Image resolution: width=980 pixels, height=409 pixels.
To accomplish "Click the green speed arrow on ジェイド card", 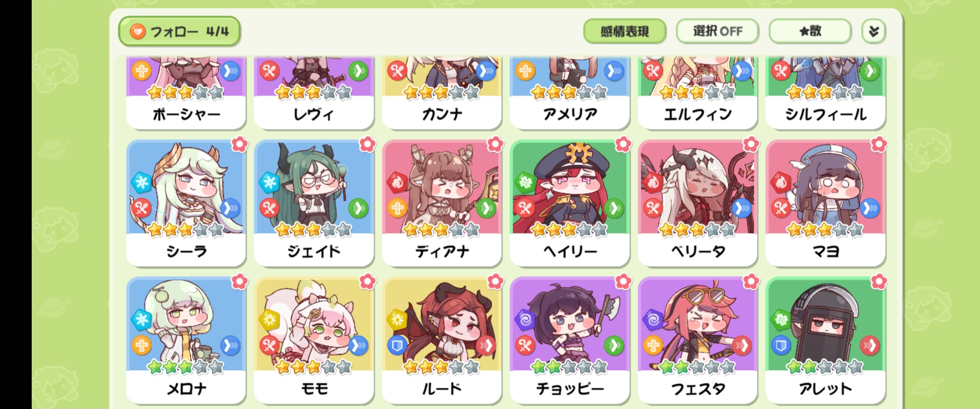I will 358,208.
